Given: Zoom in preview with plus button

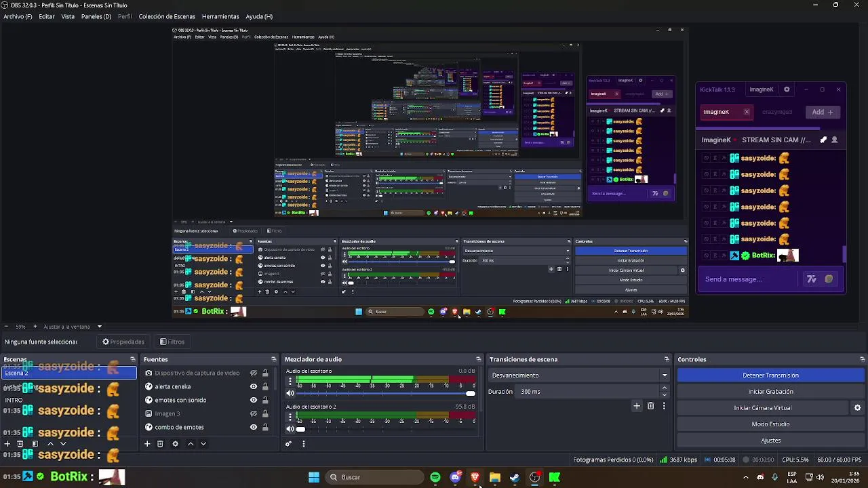Looking at the screenshot, I should 35,327.
